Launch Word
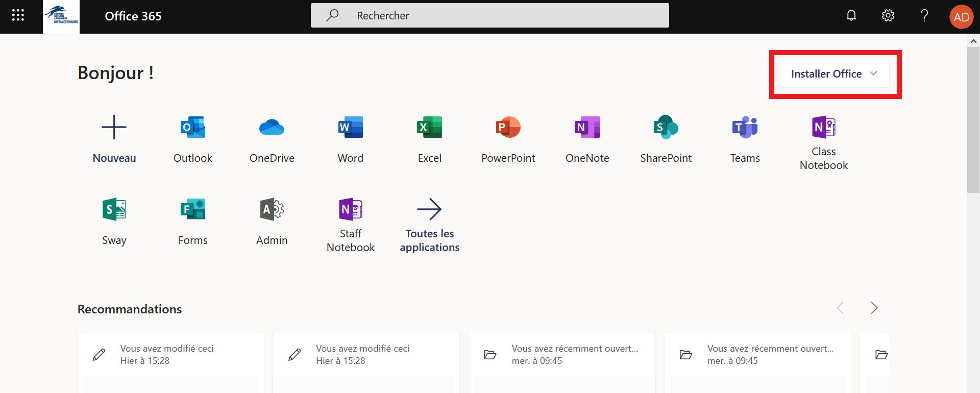Screen dimensions: 980x393 [351, 139]
